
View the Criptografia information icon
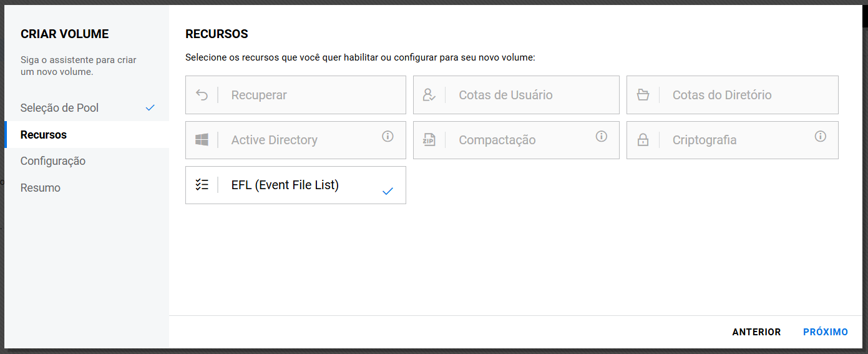click(x=821, y=136)
